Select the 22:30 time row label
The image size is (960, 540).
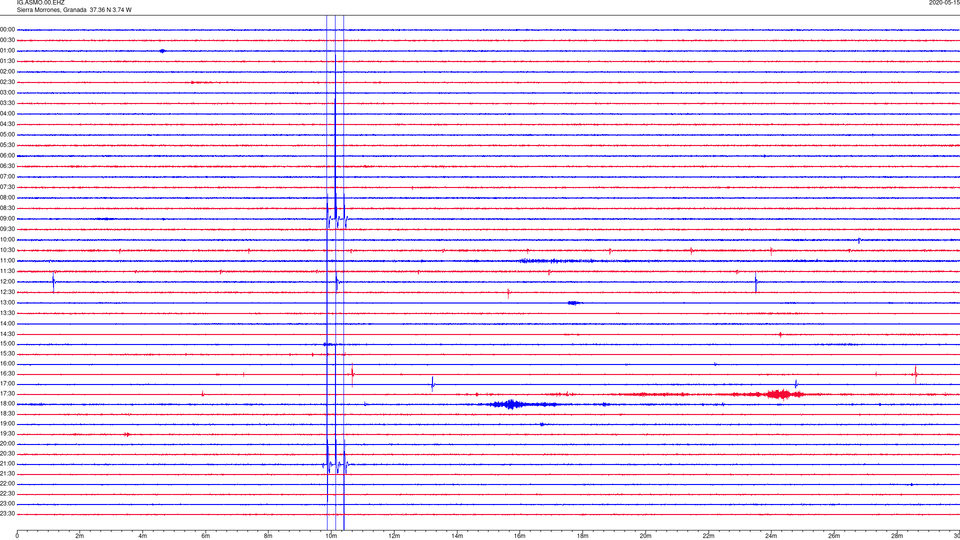coord(7,493)
